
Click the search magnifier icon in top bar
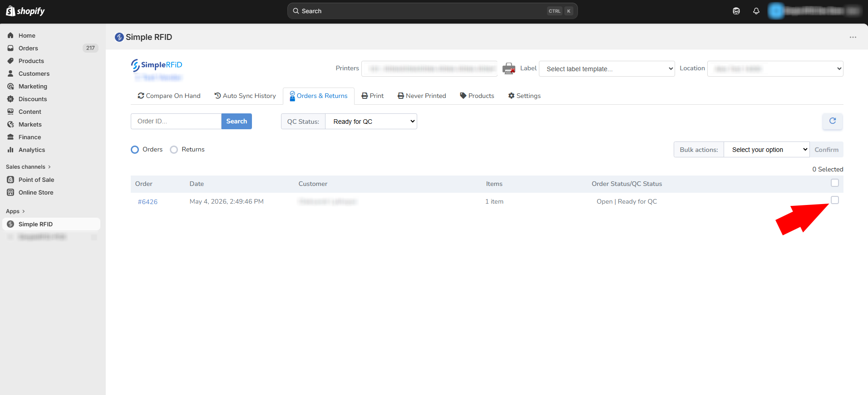click(x=296, y=11)
